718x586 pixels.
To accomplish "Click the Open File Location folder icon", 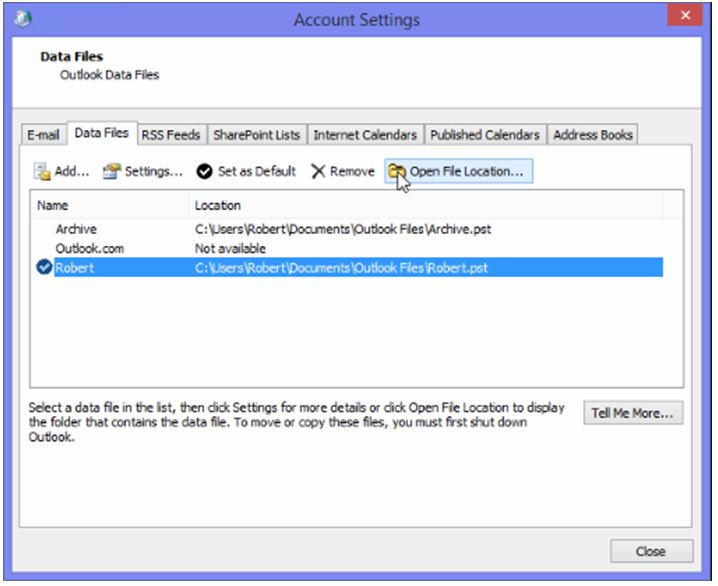I will (x=397, y=171).
